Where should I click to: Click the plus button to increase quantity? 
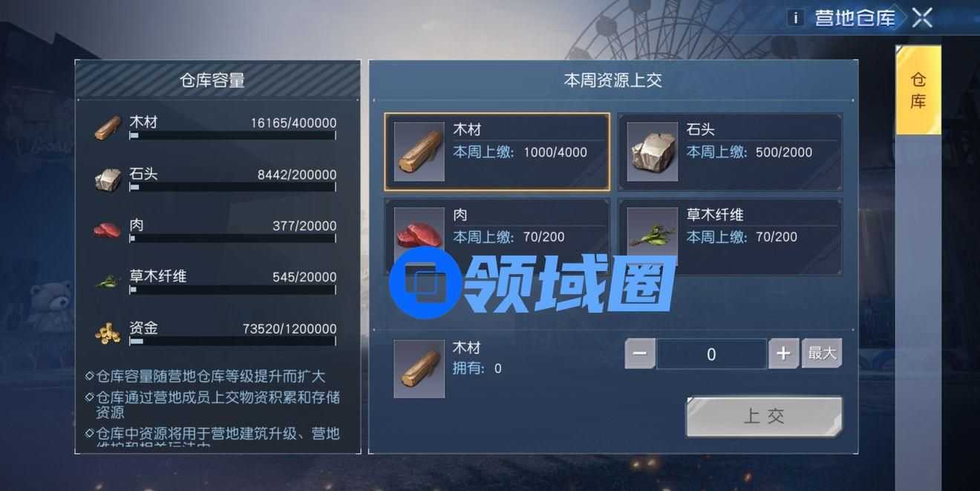[x=783, y=354]
